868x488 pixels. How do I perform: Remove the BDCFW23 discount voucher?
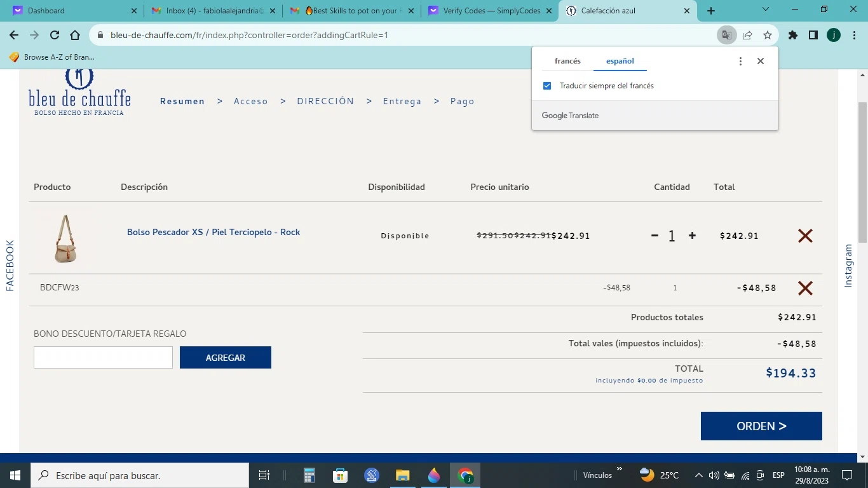pyautogui.click(x=805, y=288)
